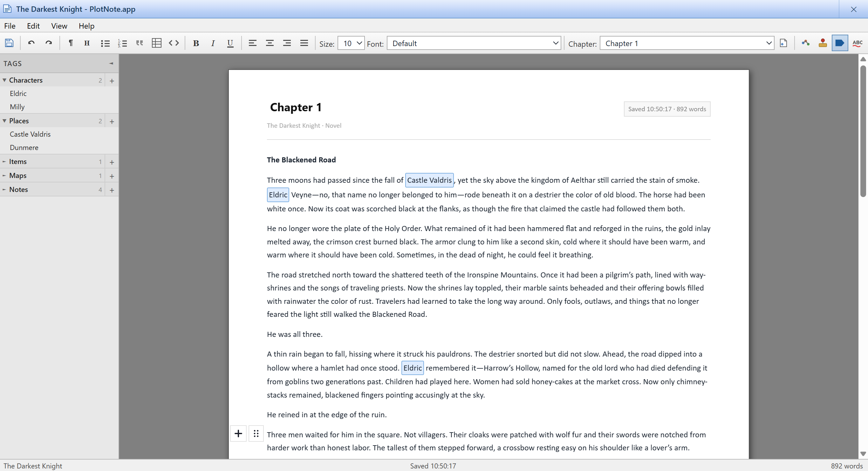Open the View menu
Image resolution: width=868 pixels, height=471 pixels.
59,26
